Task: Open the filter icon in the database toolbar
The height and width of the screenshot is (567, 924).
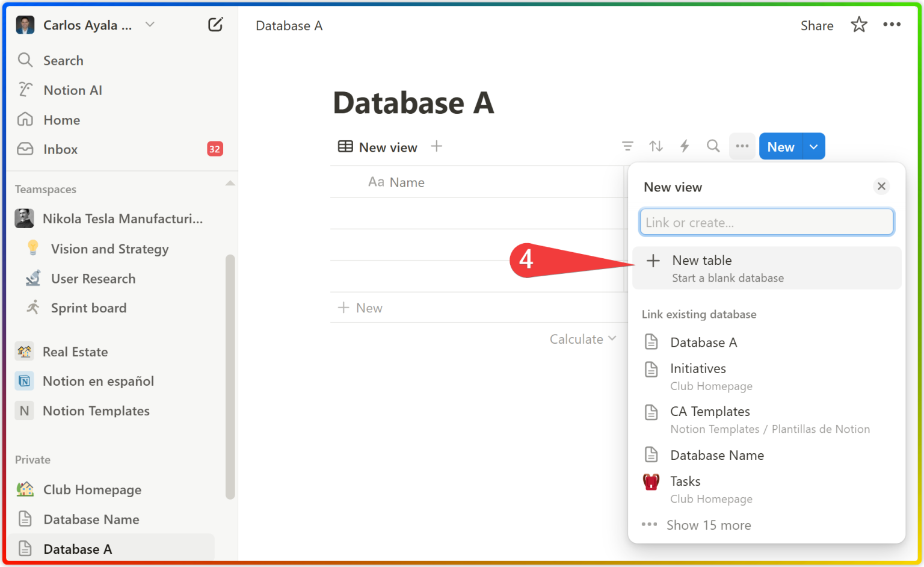Action: coord(627,146)
